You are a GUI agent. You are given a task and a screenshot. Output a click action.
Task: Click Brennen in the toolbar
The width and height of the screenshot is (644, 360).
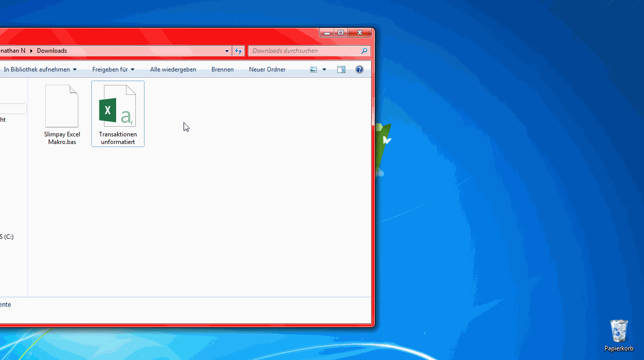223,69
